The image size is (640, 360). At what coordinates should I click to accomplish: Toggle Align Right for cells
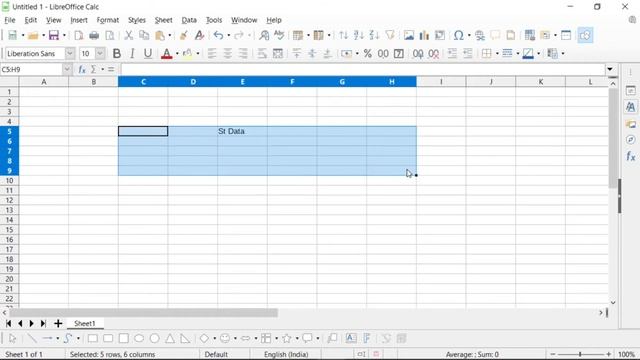point(243,53)
